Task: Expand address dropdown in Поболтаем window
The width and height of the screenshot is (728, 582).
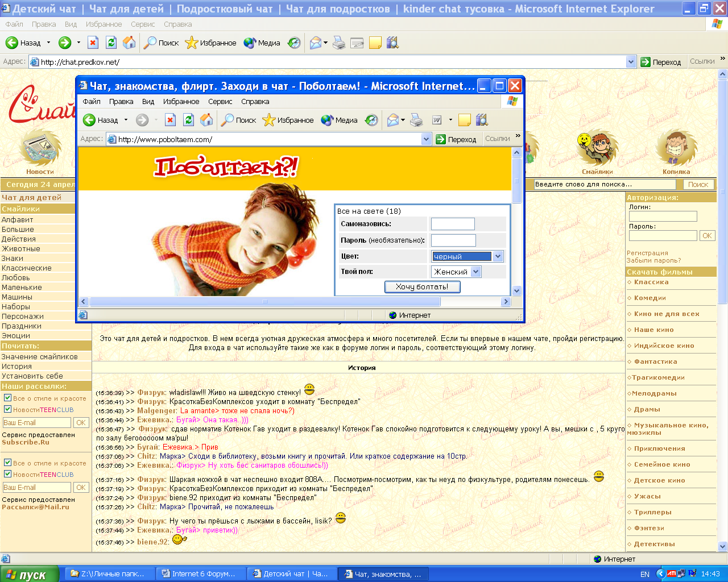Action: click(x=427, y=139)
